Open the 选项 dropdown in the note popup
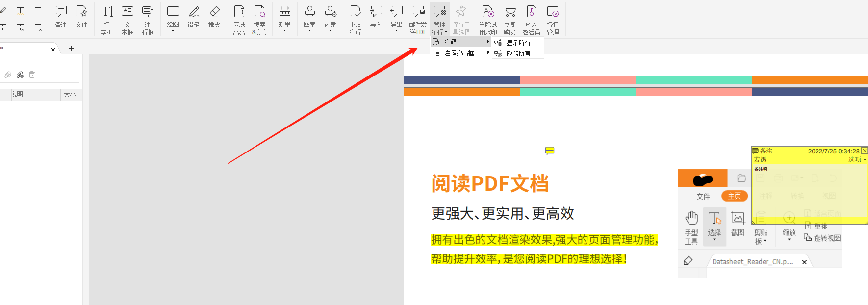The image size is (868, 305). (x=857, y=160)
